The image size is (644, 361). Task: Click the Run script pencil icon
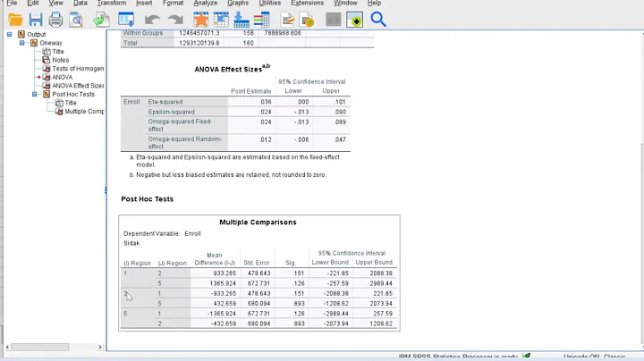[x=287, y=20]
